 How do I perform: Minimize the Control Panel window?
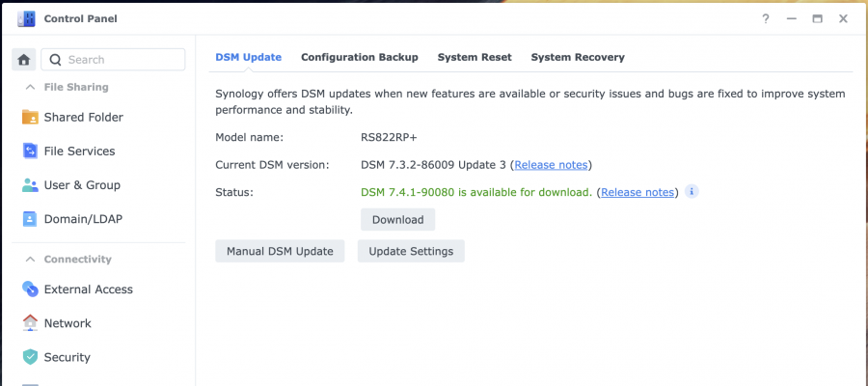792,19
